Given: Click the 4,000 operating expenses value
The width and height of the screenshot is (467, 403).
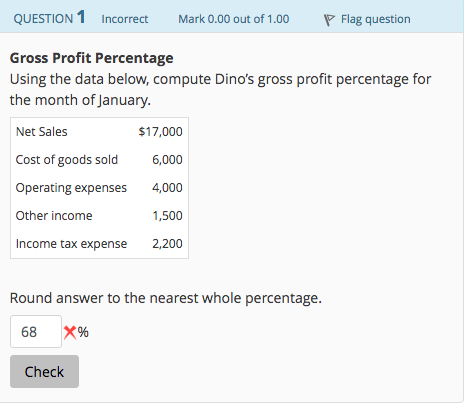Looking at the screenshot, I should (x=167, y=188).
